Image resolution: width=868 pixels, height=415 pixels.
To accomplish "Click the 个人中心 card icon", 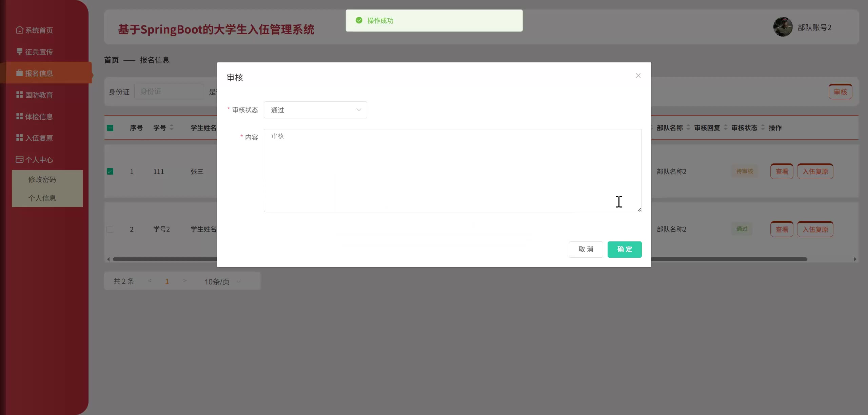I will click(x=19, y=159).
